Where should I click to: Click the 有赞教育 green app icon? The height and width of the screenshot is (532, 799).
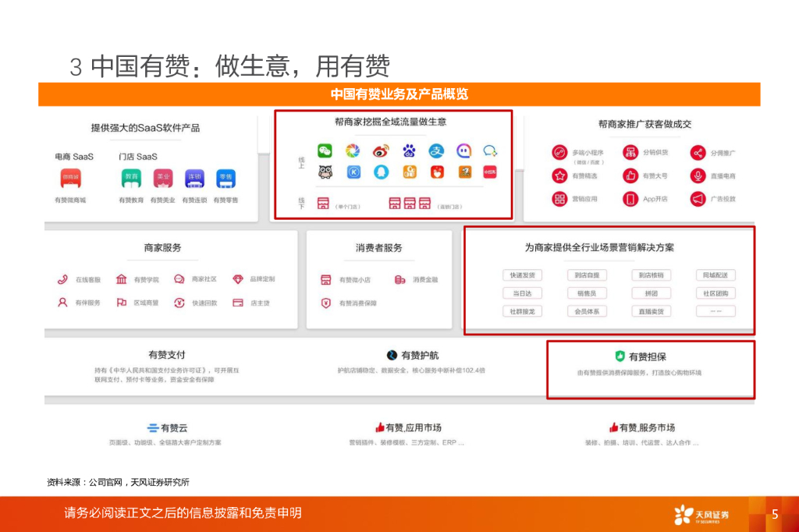tap(131, 179)
